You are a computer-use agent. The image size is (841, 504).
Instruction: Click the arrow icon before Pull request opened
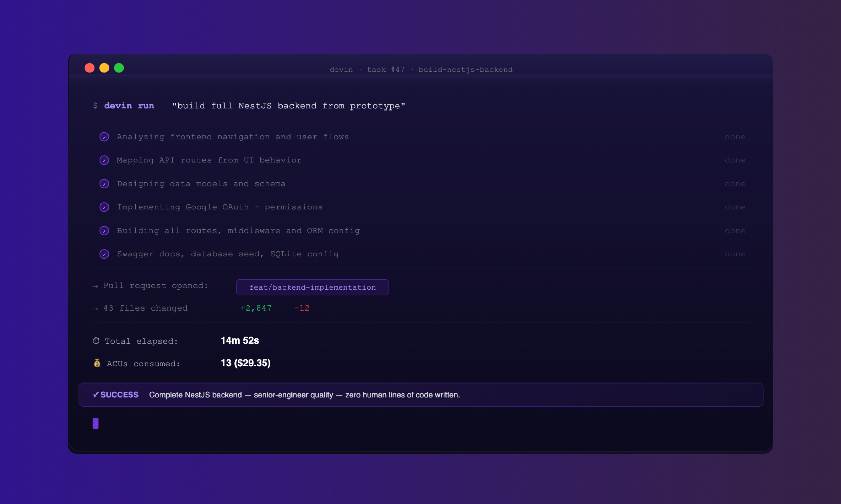click(x=95, y=286)
